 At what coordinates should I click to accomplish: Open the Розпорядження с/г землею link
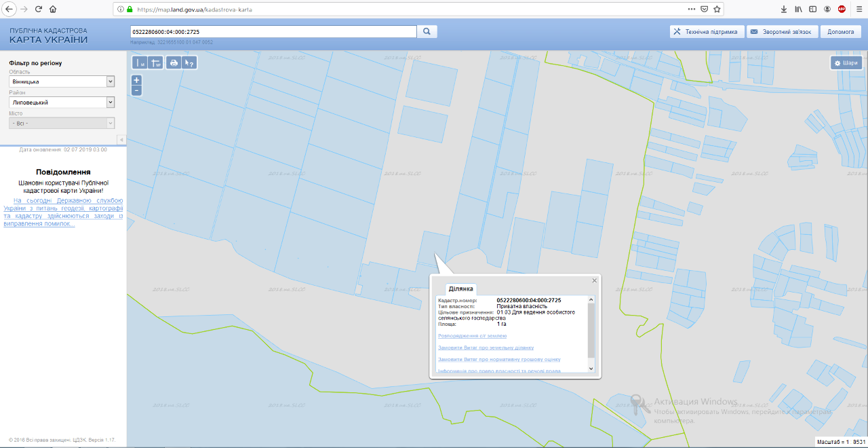pyautogui.click(x=473, y=336)
